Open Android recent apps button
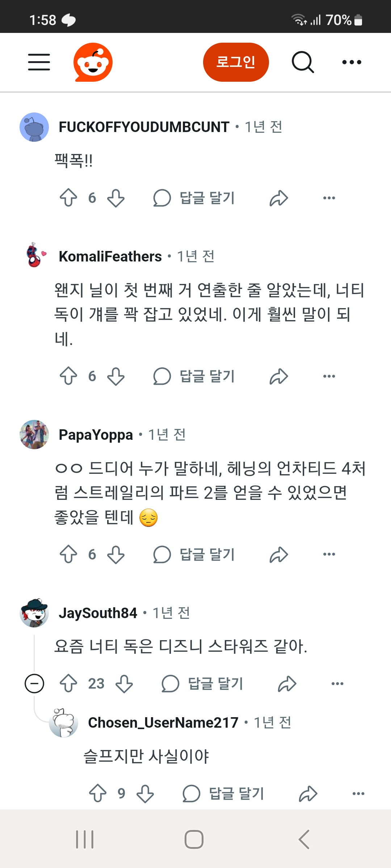Viewport: 391px width, 868px height. pyautogui.click(x=85, y=839)
